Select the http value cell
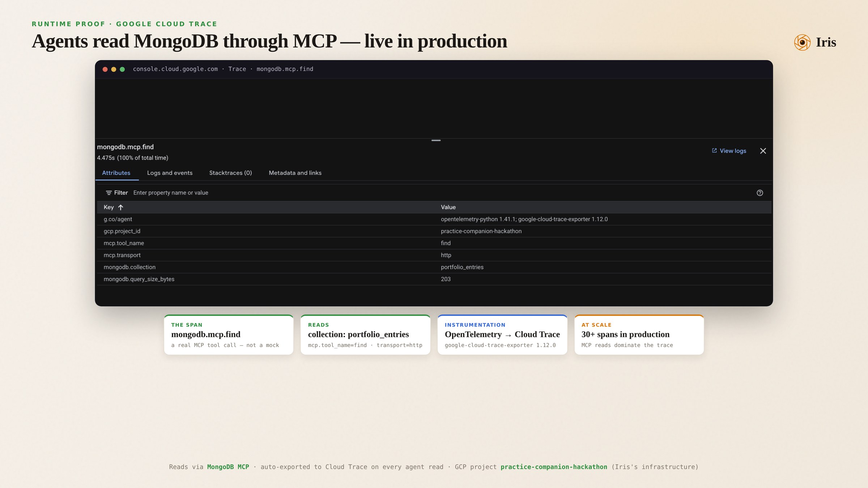The width and height of the screenshot is (868, 488). [x=446, y=255]
